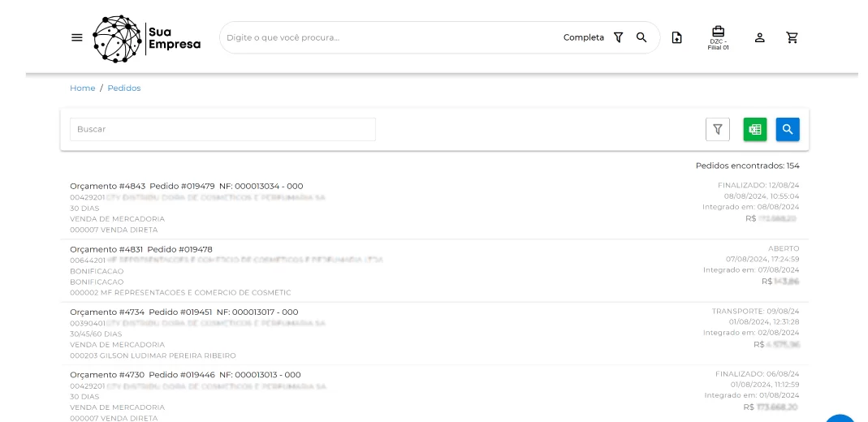Open order Orçamento #4831 Pedido #019478

point(434,270)
